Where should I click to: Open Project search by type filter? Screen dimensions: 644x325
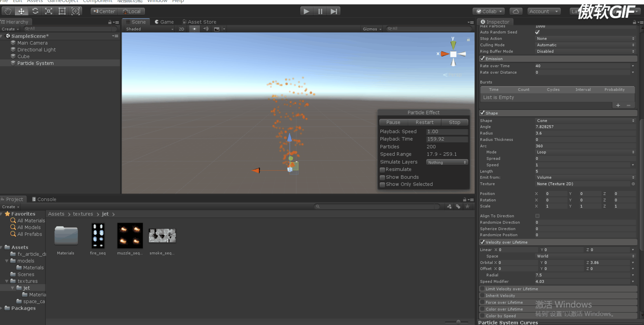click(449, 206)
